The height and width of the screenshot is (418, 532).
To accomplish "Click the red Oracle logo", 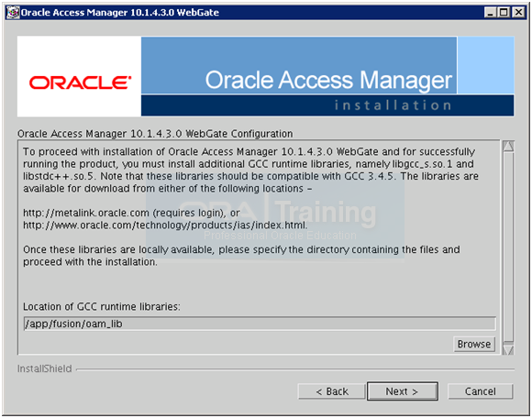I will pyautogui.click(x=80, y=82).
